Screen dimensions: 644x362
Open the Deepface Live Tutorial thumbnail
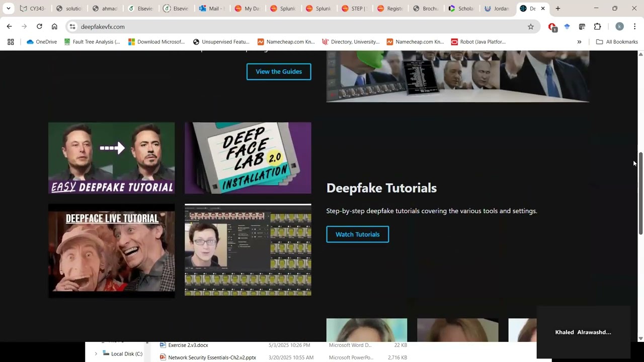point(112,250)
